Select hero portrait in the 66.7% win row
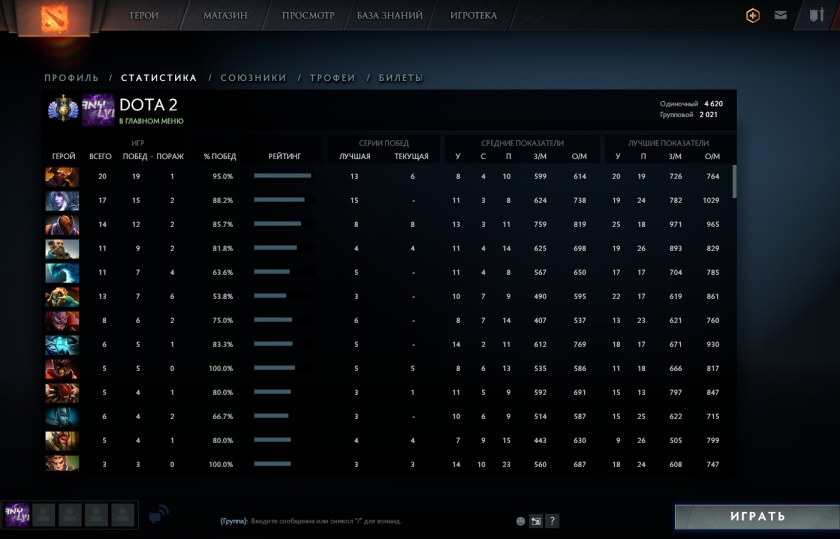This screenshot has width=840, height=539. (62, 417)
